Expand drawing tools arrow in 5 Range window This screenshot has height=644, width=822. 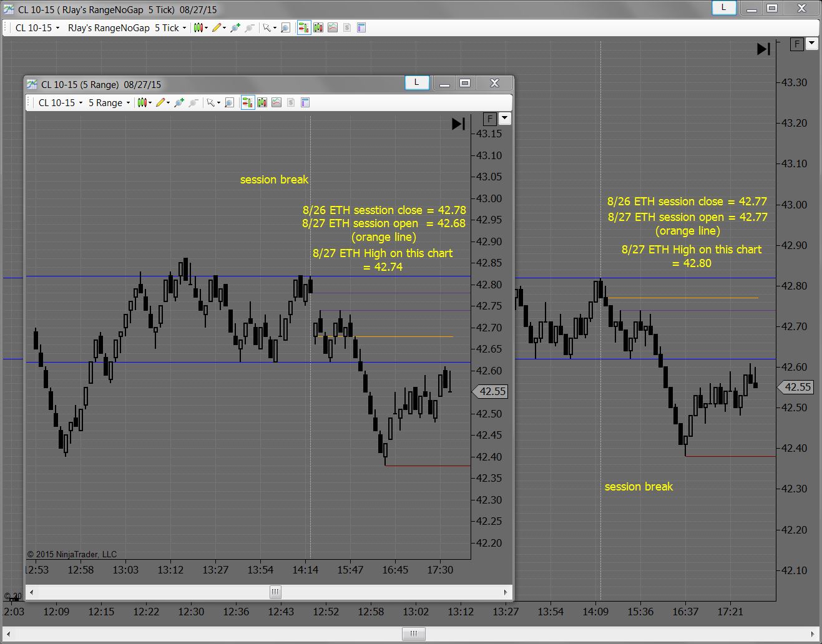(169, 103)
